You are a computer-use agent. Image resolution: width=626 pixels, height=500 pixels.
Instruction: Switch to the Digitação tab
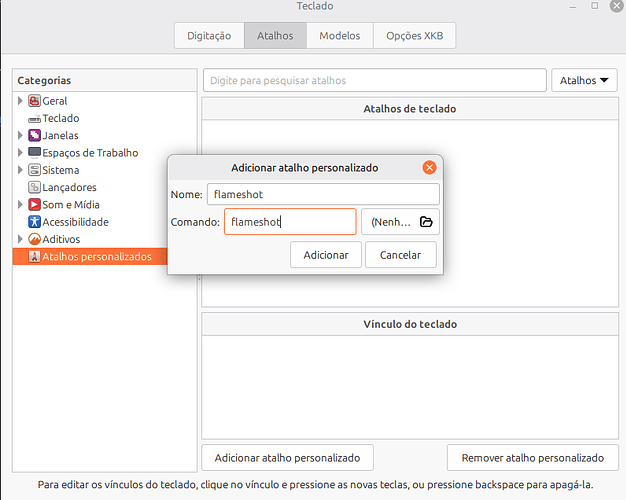click(209, 36)
